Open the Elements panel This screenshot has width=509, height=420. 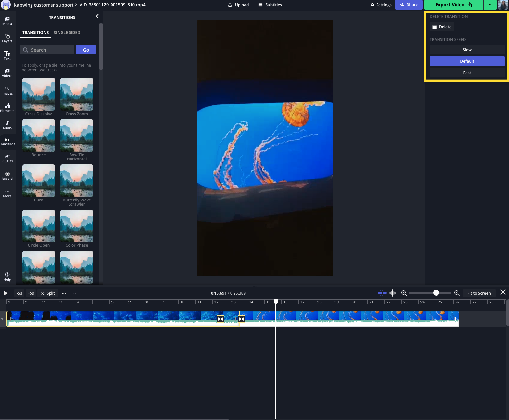pyautogui.click(x=7, y=108)
